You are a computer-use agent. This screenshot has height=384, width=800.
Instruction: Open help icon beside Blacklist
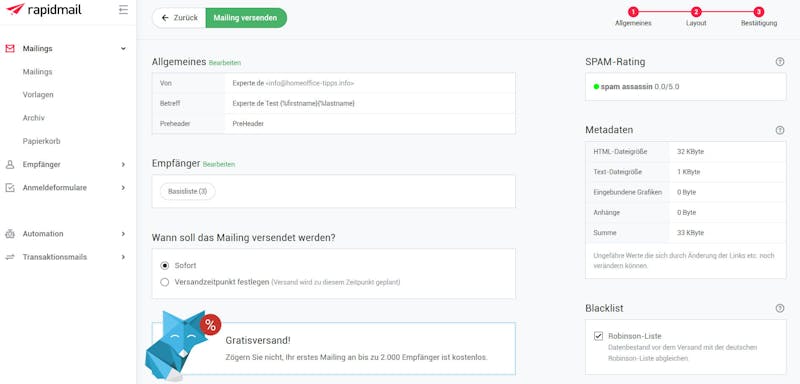(779, 309)
